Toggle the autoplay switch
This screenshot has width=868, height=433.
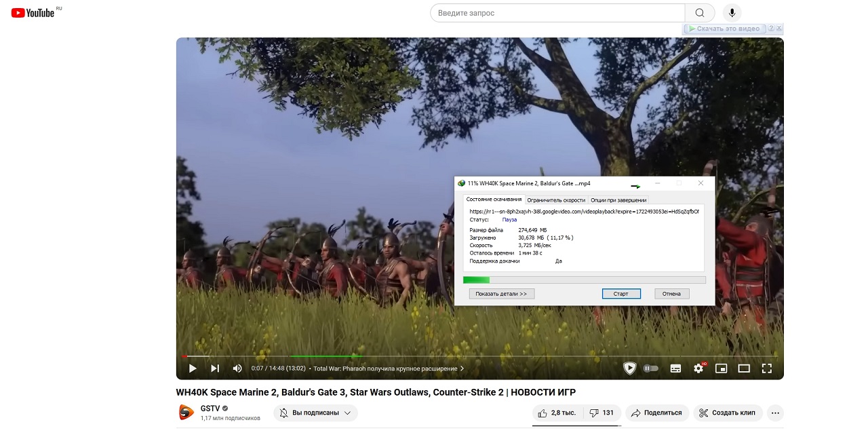(x=651, y=369)
